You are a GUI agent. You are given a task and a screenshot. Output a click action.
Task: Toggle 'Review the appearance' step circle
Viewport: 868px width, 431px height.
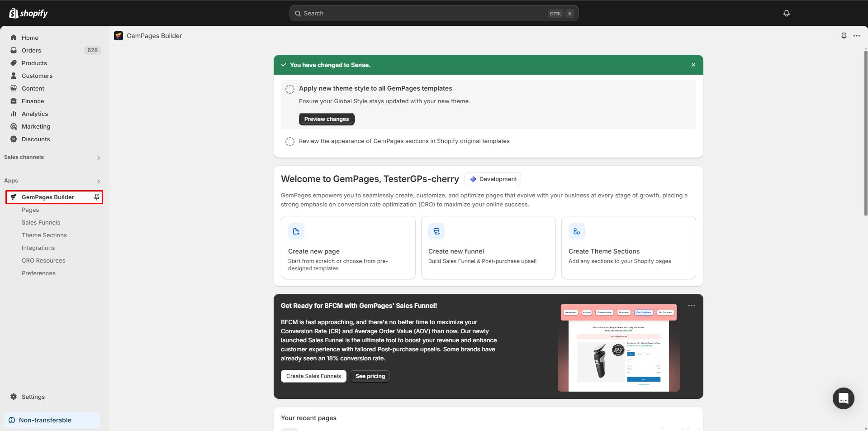coord(290,142)
